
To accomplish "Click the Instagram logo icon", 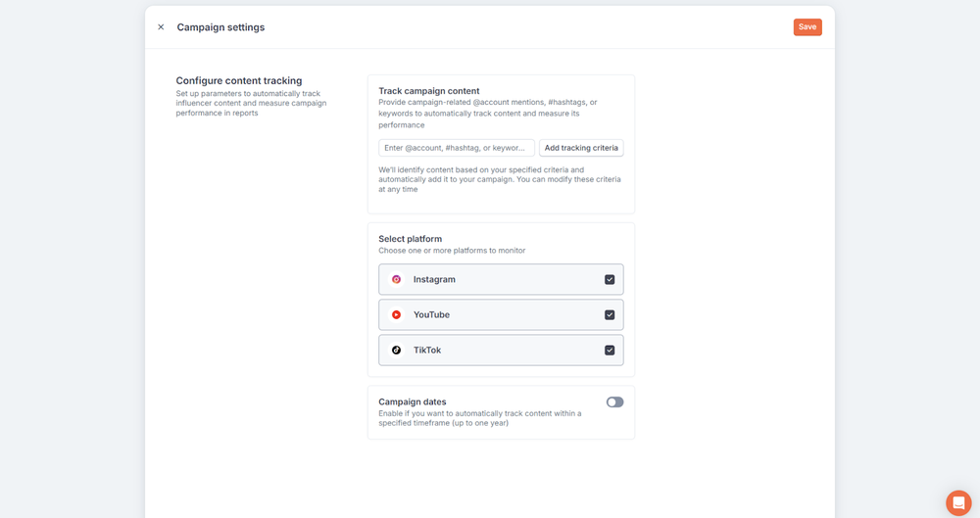I will [396, 279].
